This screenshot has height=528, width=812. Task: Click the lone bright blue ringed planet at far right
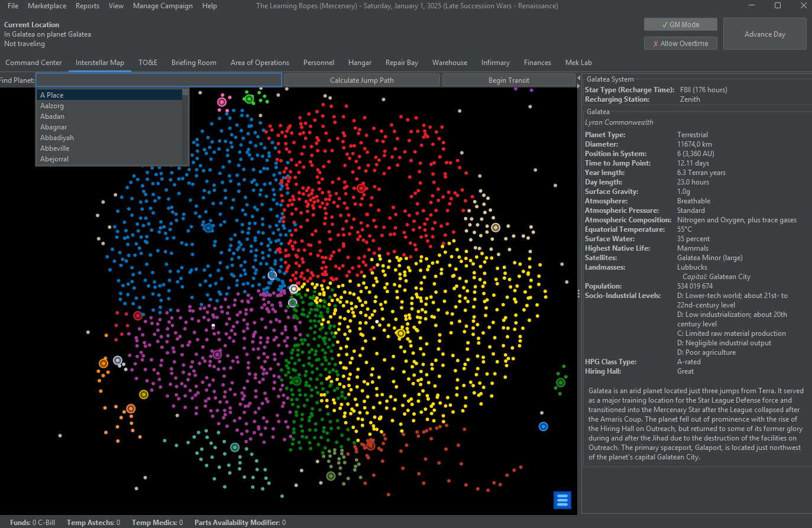point(543,426)
